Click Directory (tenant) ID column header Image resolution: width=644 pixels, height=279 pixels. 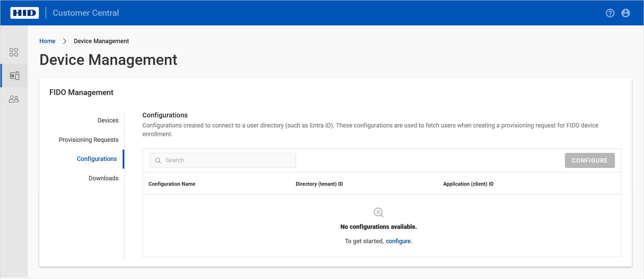point(319,184)
